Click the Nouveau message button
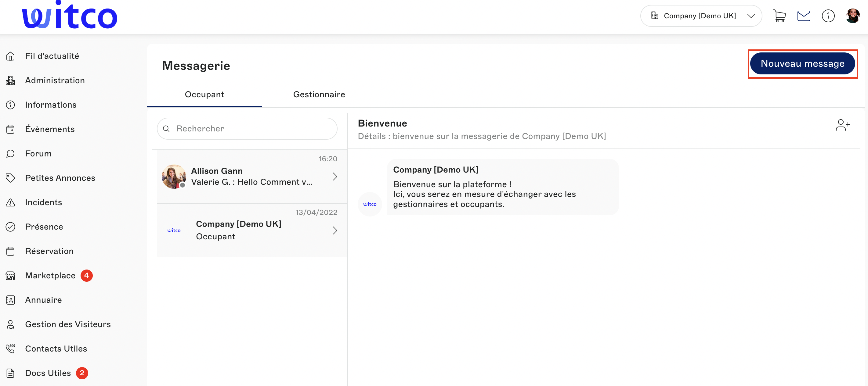Screen dimensions: 868x386 click(802, 64)
